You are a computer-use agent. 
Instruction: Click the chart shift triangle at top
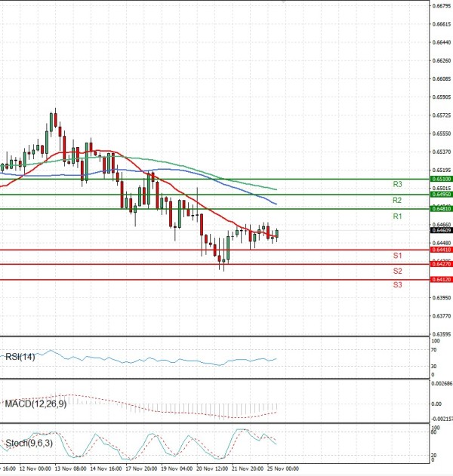284,2
